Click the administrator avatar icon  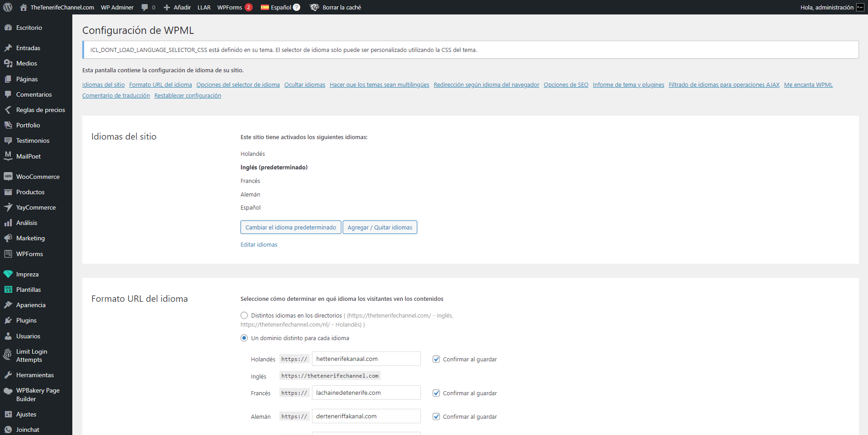click(860, 7)
